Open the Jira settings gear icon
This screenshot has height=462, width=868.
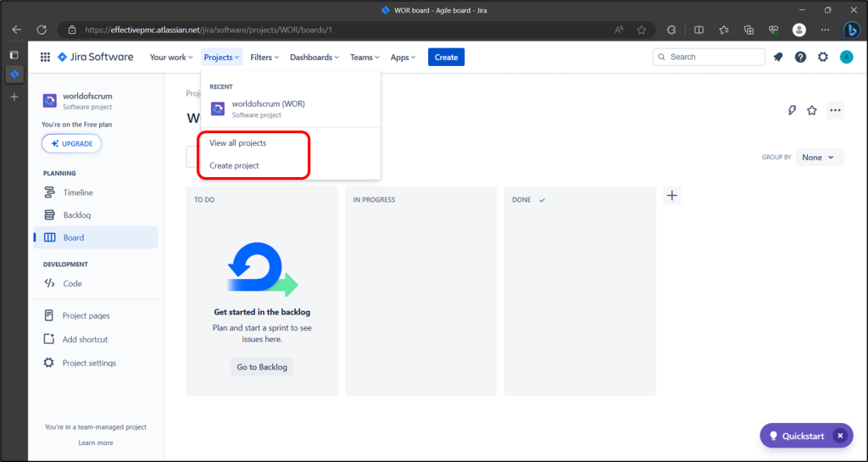coord(823,57)
